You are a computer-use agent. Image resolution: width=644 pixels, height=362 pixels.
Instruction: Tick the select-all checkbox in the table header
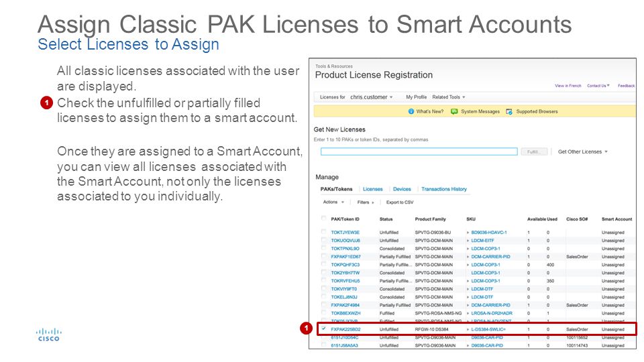coord(323,218)
